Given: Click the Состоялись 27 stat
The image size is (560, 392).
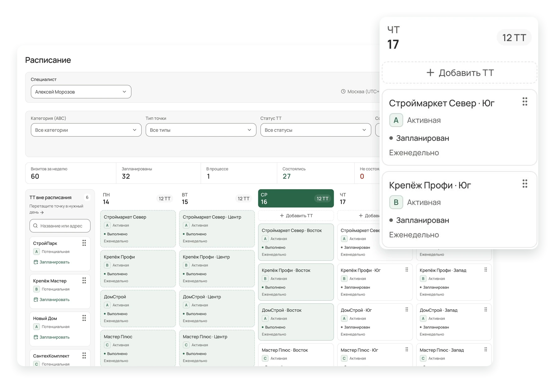Looking at the screenshot, I should (x=315, y=173).
